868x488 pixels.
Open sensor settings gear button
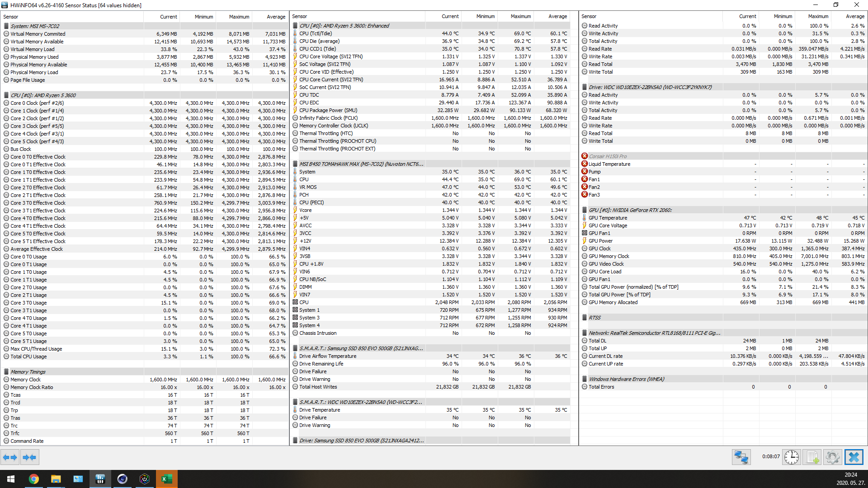[832, 457]
